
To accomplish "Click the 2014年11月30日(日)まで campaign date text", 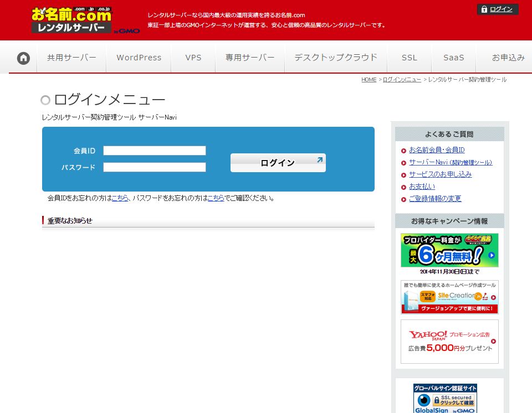I will pyautogui.click(x=449, y=272).
